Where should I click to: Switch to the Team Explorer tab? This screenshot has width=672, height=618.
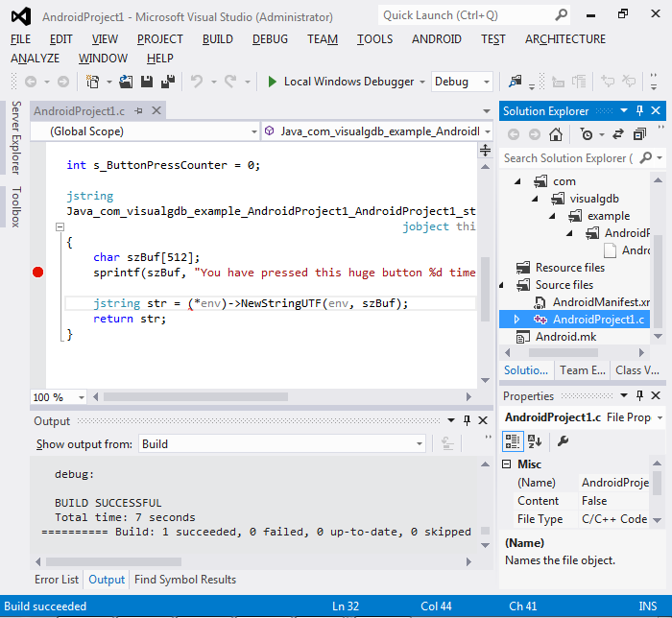point(583,370)
